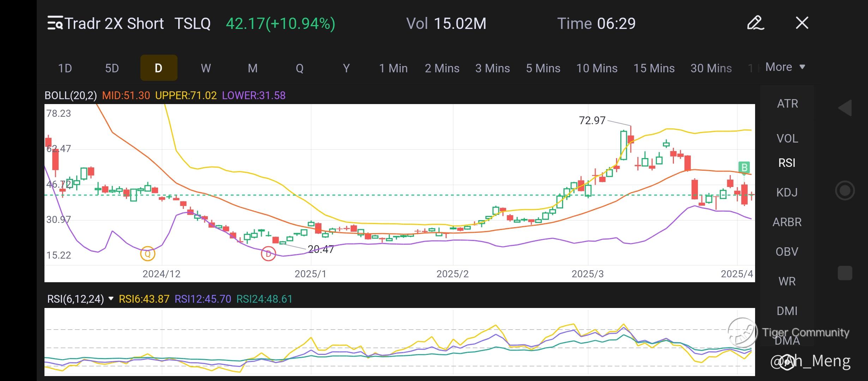Open the stock search list icon
868x381 pixels.
[55, 23]
